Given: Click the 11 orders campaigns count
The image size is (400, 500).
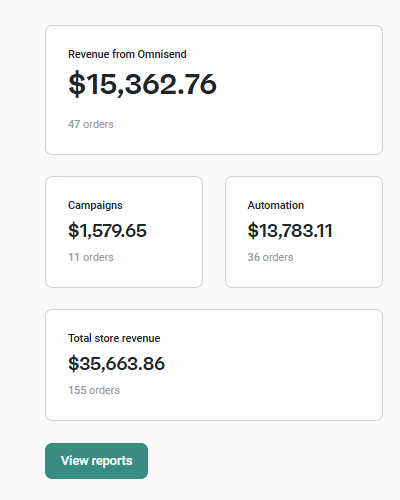Looking at the screenshot, I should tap(91, 257).
